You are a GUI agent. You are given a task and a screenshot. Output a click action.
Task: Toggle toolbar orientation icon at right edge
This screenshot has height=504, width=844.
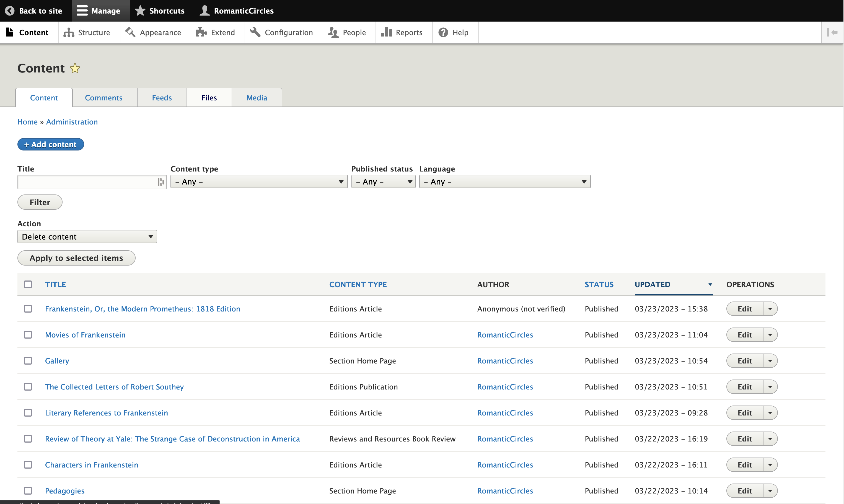832,32
